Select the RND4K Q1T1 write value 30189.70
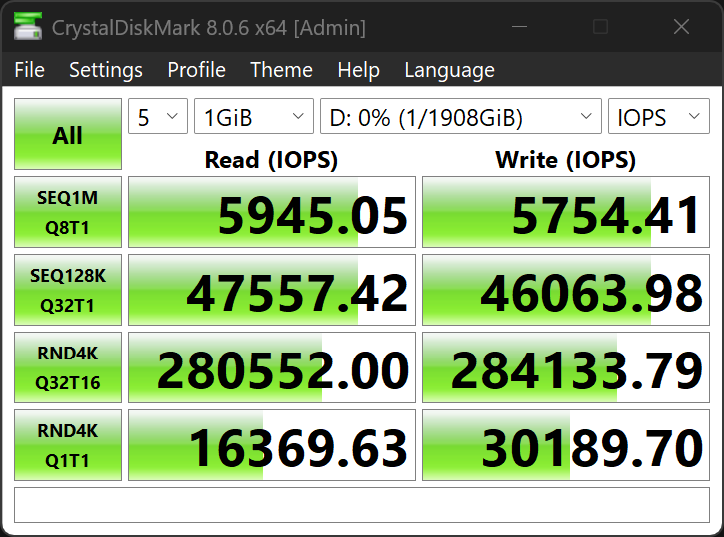The height and width of the screenshot is (537, 724). coord(566,445)
